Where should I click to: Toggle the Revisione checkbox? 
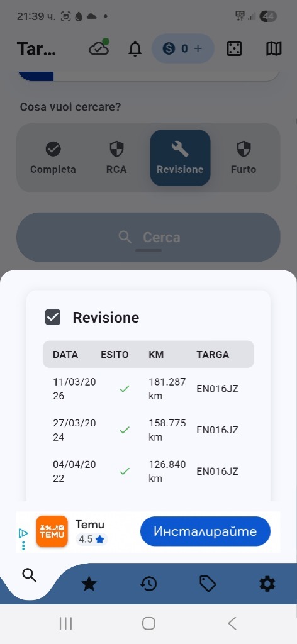[x=53, y=317]
